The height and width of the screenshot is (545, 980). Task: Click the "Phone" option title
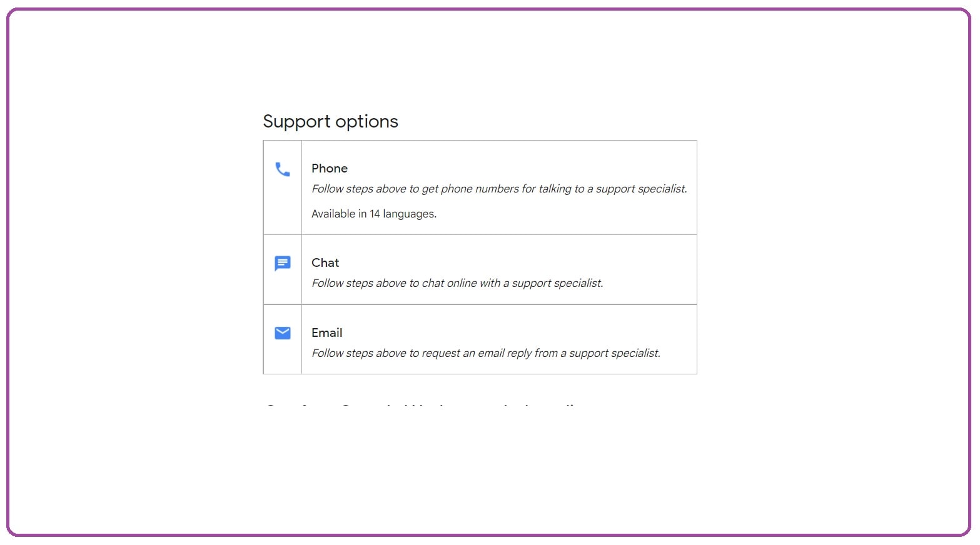coord(330,168)
